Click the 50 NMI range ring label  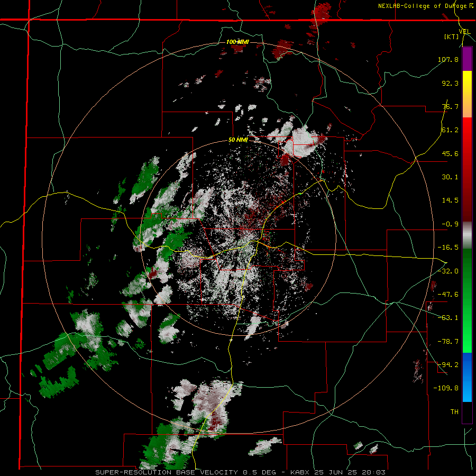238,140
